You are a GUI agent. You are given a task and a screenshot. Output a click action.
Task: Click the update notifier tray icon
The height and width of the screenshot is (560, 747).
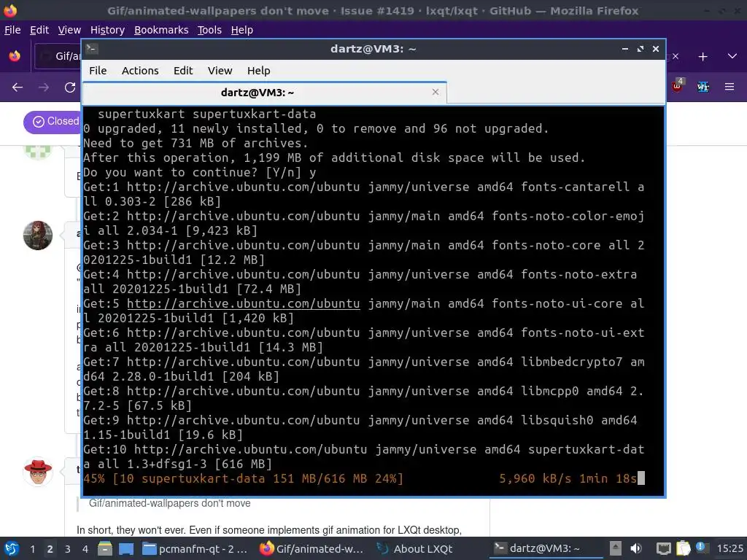700,548
